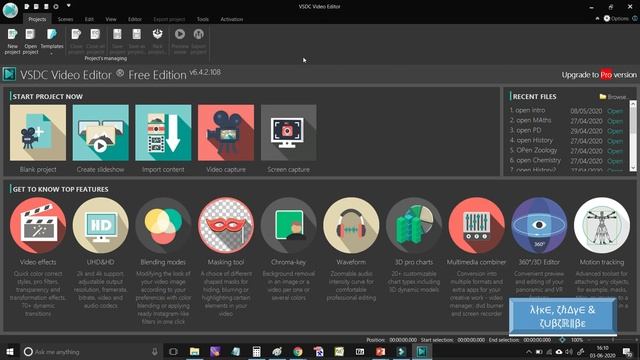Image resolution: width=640 pixels, height=360 pixels.
Task: Click the Save project ribbon icon
Action: (x=117, y=40)
